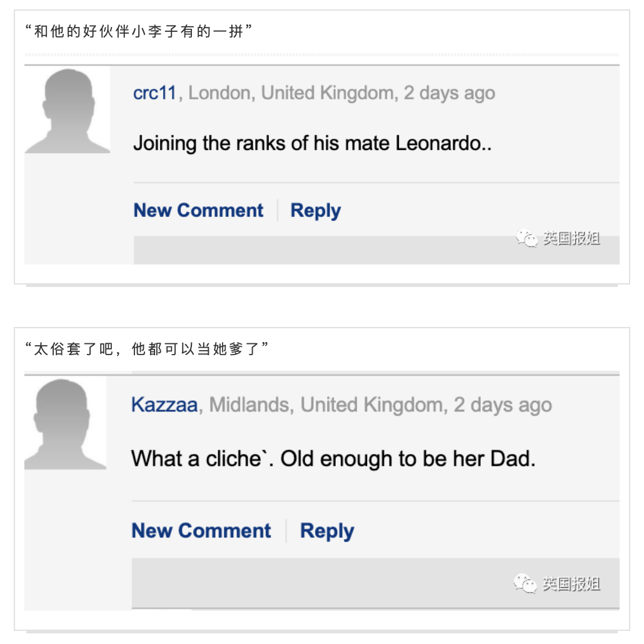Click New Comment under crc11's comment
Image resolution: width=644 pixels, height=644 pixels.
pyautogui.click(x=198, y=211)
